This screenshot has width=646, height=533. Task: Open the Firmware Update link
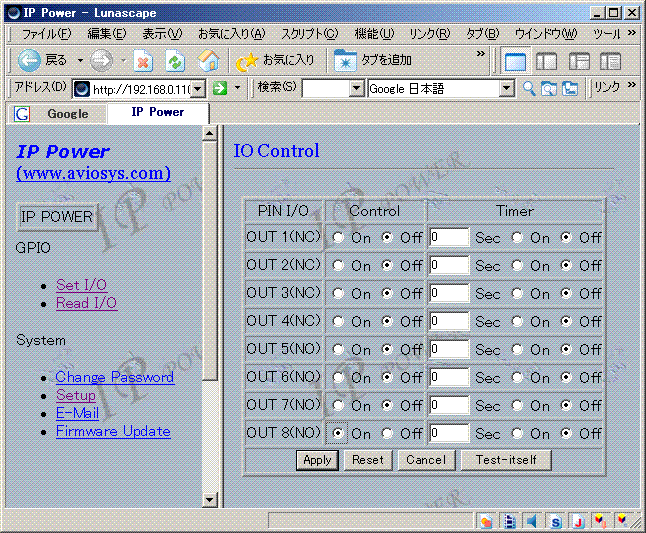113,431
